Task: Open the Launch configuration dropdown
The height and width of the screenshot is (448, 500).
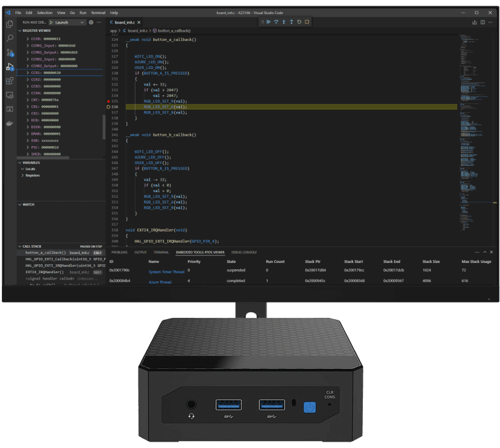Action: pos(69,22)
